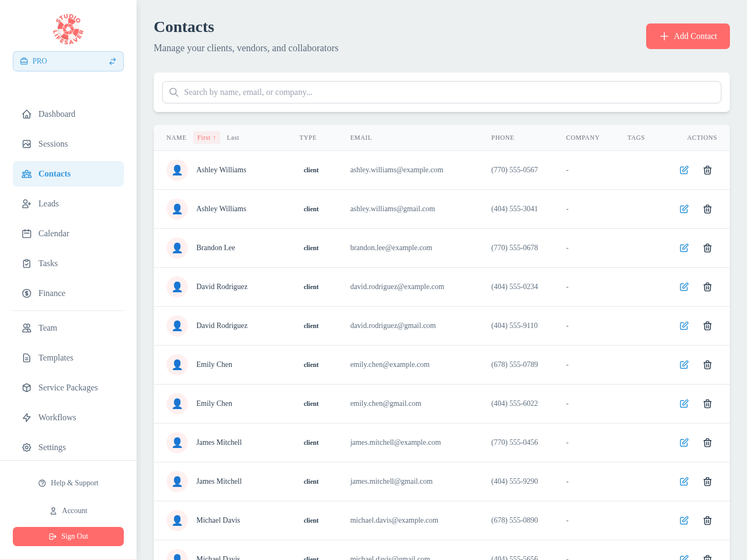Image resolution: width=747 pixels, height=560 pixels.
Task: Click the Sign Out button
Action: click(68, 536)
